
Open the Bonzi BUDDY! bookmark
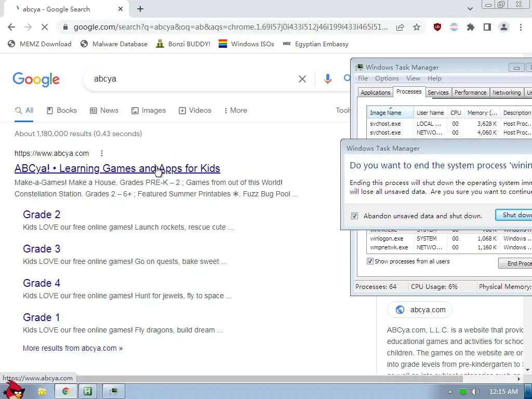[183, 44]
